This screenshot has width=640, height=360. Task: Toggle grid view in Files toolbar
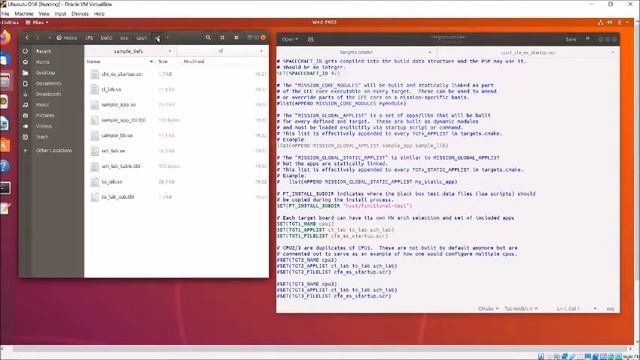point(222,38)
